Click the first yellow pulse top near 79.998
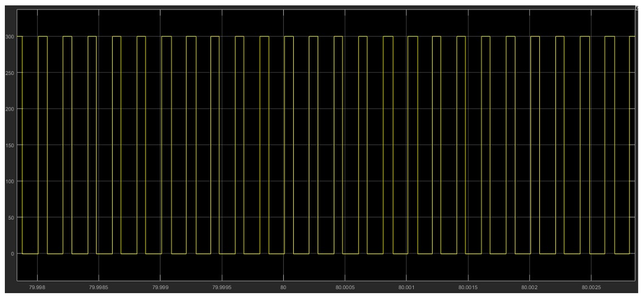Screen dimensions: 644x298 coord(43,37)
